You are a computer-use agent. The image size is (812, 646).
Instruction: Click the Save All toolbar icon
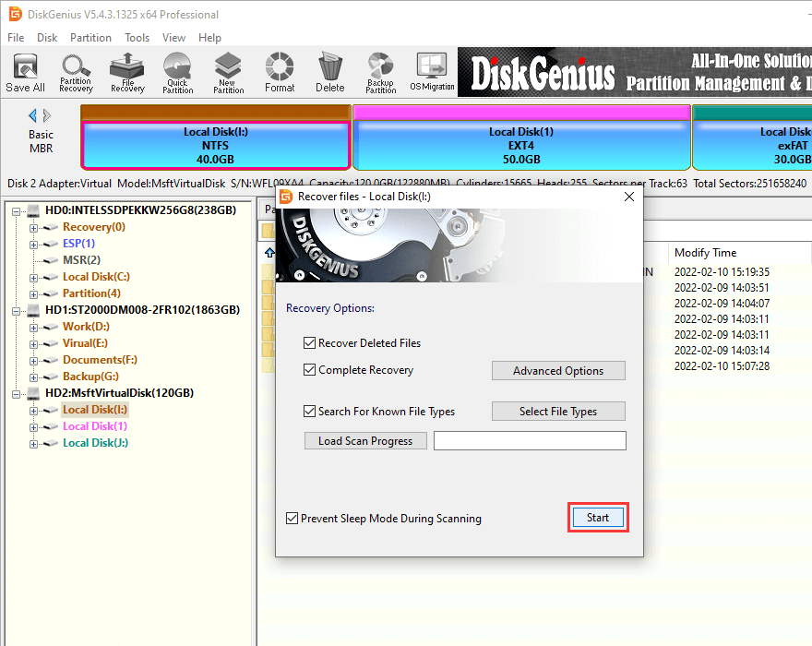[25, 73]
